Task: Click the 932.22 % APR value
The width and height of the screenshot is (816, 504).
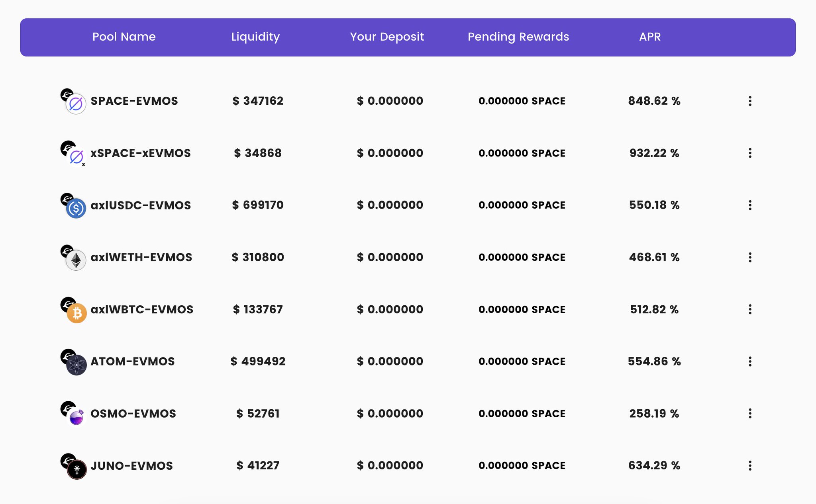Action: click(654, 153)
